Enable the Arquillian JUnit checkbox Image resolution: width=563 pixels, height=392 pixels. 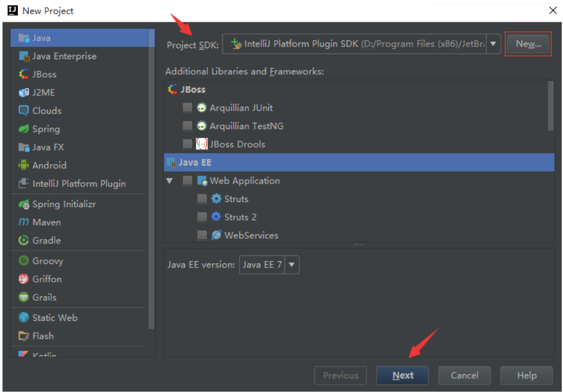tap(187, 107)
